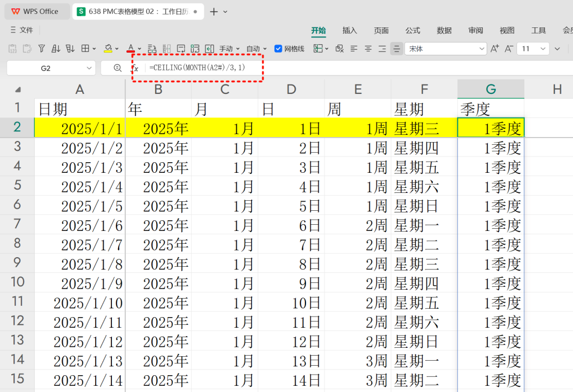Align text left
This screenshot has height=392, width=573.
click(354, 49)
